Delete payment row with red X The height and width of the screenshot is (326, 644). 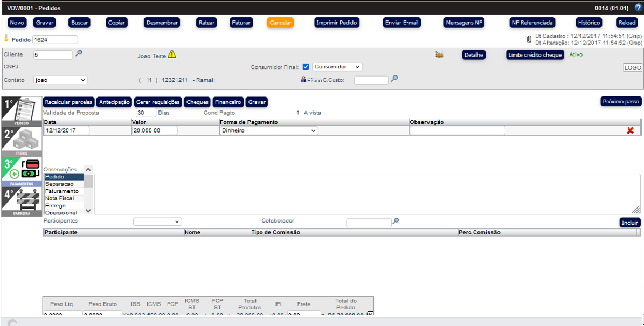tap(630, 130)
